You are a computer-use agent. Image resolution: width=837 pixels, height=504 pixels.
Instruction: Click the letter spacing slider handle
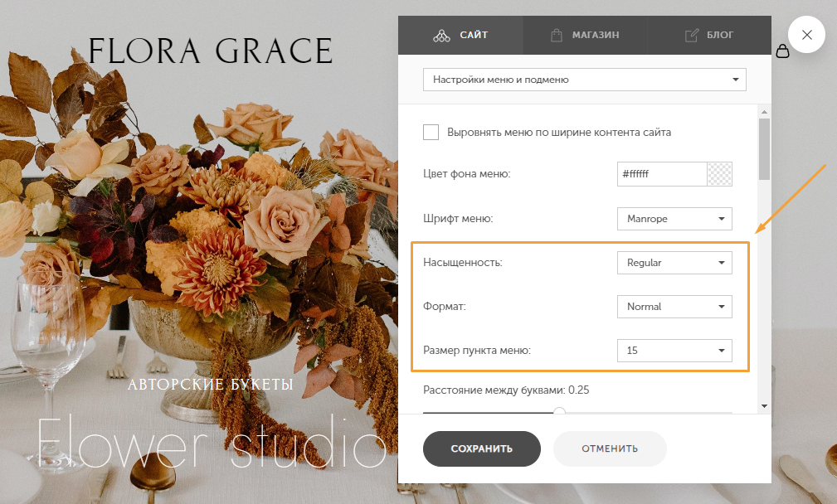[559, 412]
